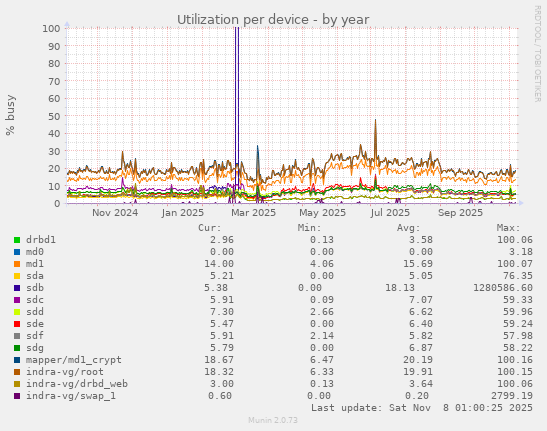
Task: Click the May 2025 x-axis label
Action: tap(323, 213)
